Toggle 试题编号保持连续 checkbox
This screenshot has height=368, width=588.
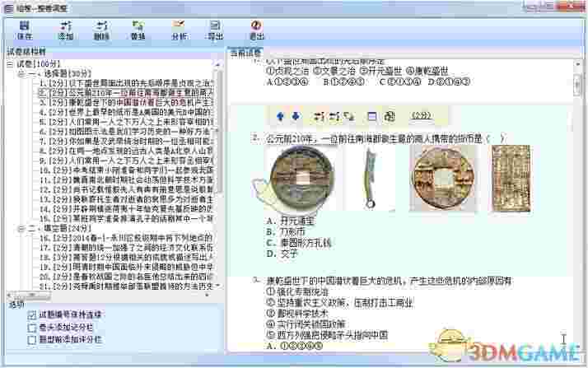(32, 314)
